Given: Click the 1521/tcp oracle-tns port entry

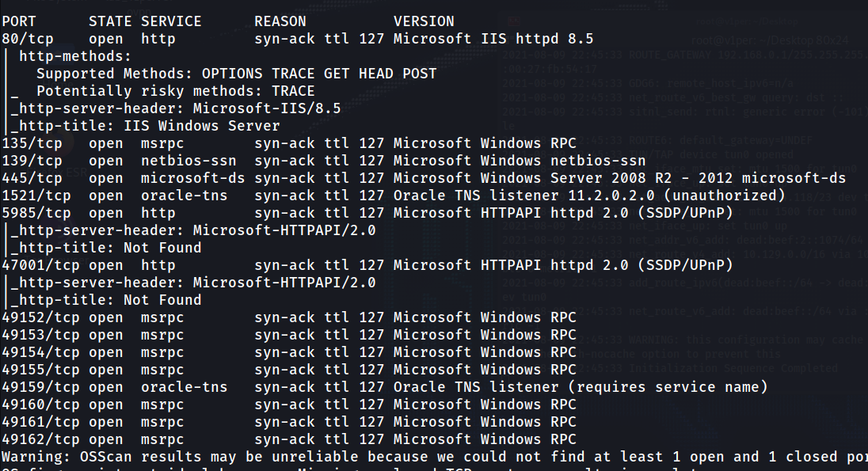Looking at the screenshot, I should click(x=36, y=196).
